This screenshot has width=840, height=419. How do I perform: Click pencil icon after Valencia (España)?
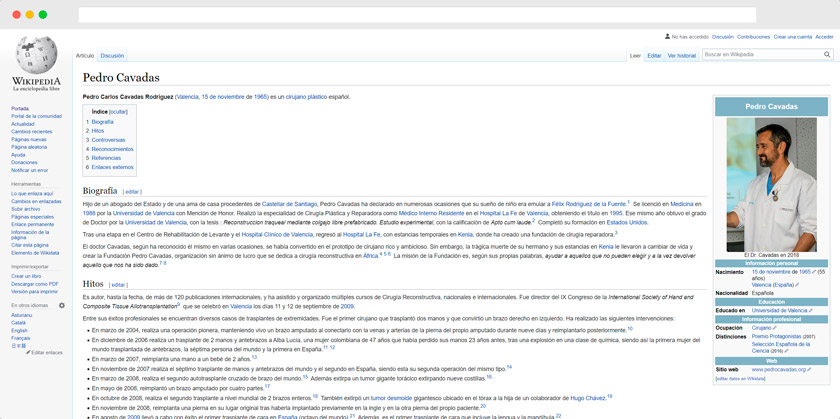pyautogui.click(x=797, y=285)
